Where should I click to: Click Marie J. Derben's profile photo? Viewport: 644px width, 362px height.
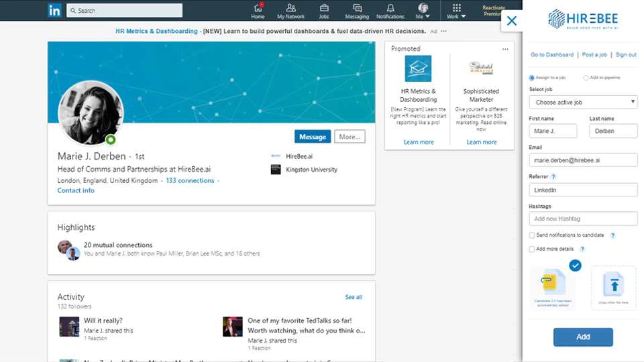coord(91,113)
